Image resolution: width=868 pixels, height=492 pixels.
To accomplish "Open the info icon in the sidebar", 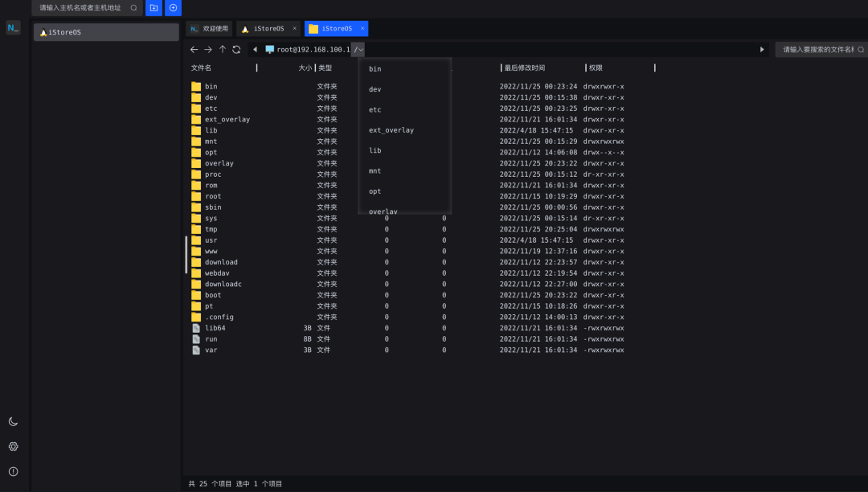I will coord(14,472).
